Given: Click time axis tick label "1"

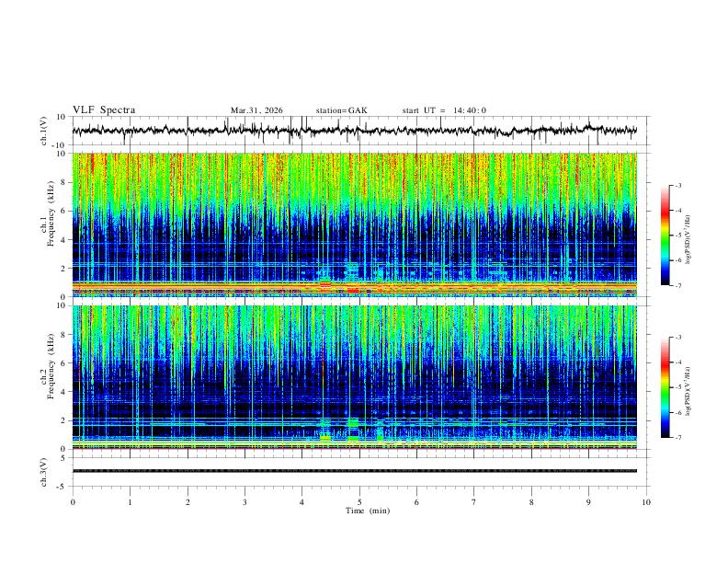Looking at the screenshot, I should pyautogui.click(x=130, y=502).
